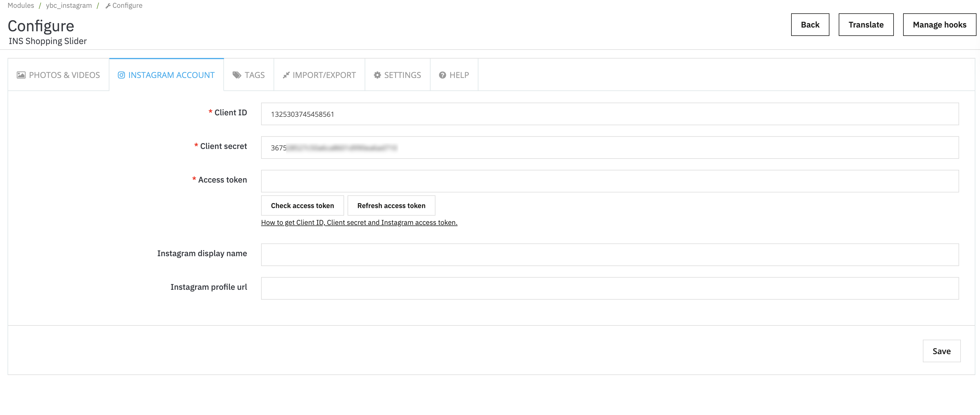
Task: Focus the Access token input field
Action: pyautogui.click(x=610, y=181)
